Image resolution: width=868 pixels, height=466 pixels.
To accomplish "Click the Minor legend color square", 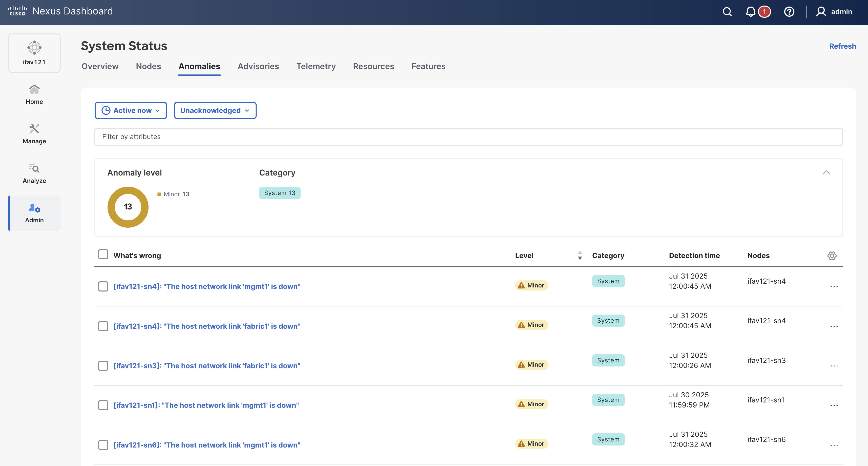I will 159,194.
